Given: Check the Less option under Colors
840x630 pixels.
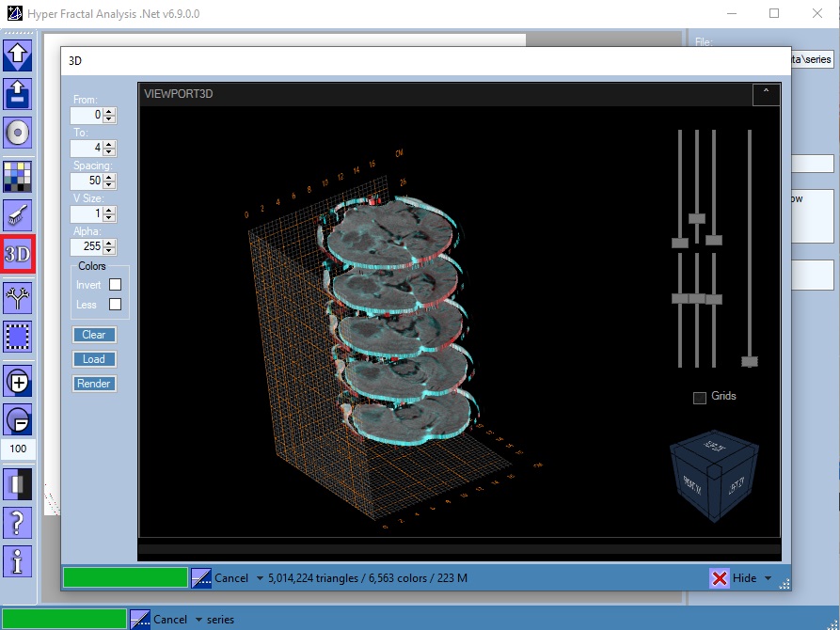Looking at the screenshot, I should click(115, 304).
